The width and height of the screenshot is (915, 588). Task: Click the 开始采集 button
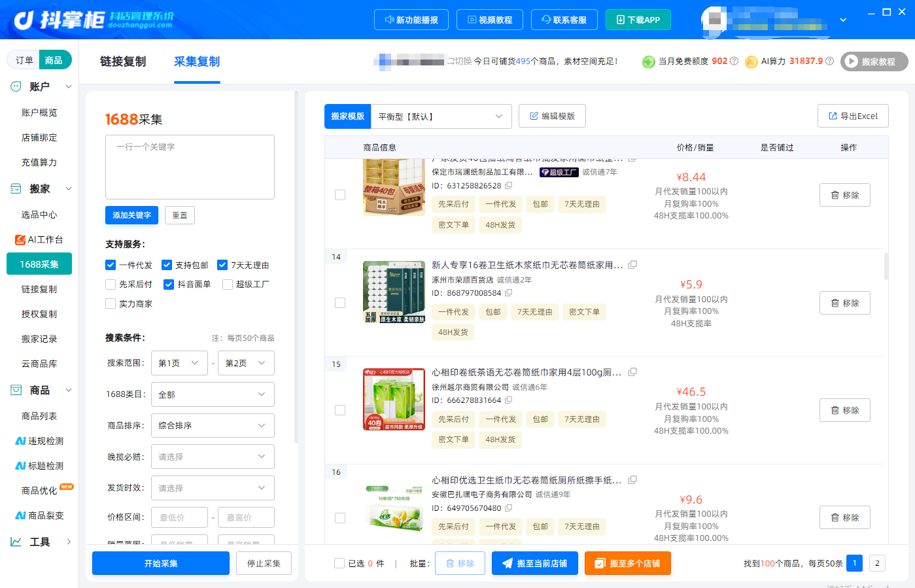click(x=161, y=563)
